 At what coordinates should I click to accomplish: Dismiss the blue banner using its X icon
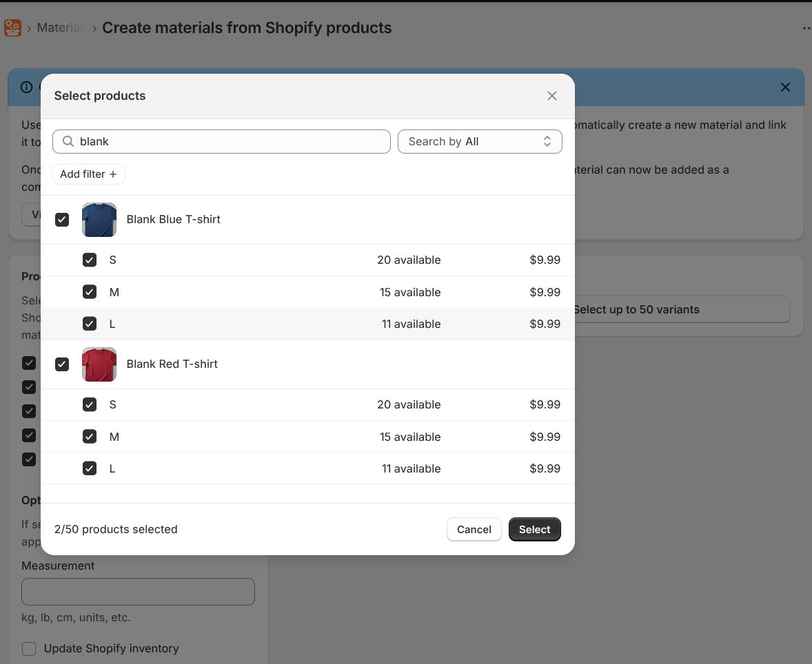tap(785, 87)
